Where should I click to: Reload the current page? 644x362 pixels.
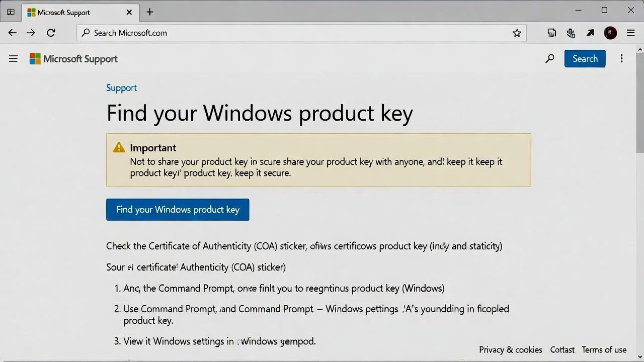coord(51,33)
